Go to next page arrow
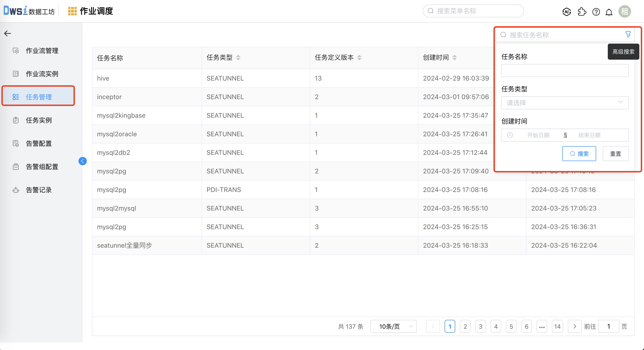Viewport: 644px width, 350px height. 575,326
